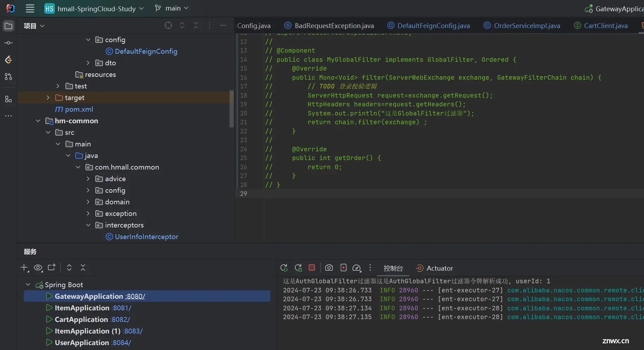Image resolution: width=644 pixels, height=350 pixels.
Task: Open the Structure tool window
Action: pyautogui.click(x=8, y=99)
